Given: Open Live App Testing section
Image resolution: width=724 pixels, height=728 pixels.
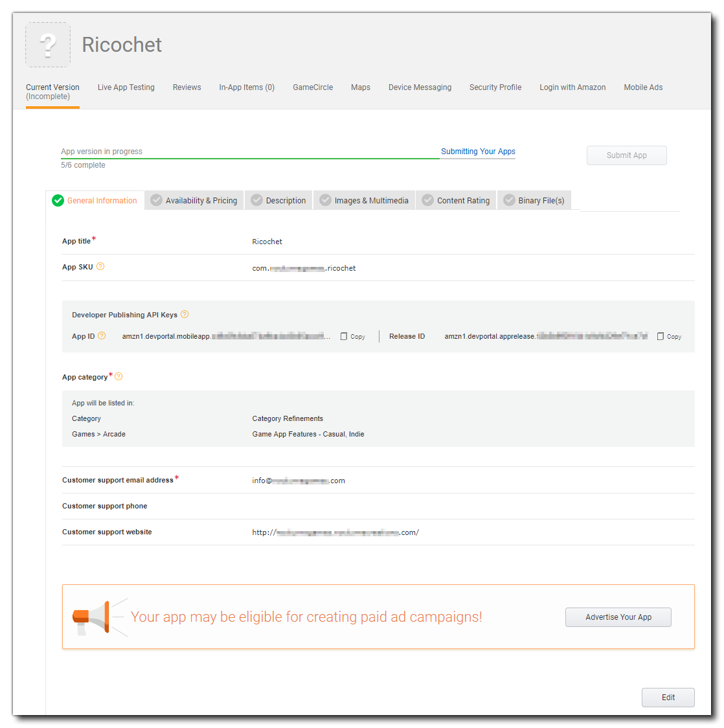Looking at the screenshot, I should tap(126, 87).
